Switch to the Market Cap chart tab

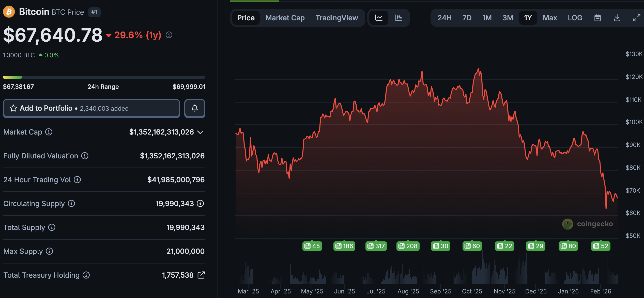click(x=285, y=18)
